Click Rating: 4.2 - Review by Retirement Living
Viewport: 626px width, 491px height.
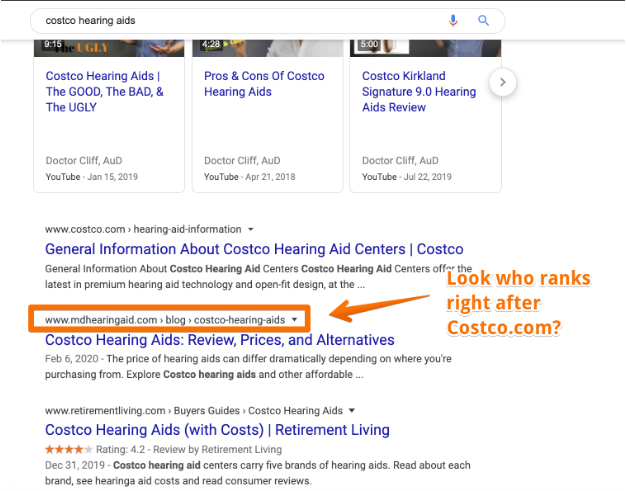coord(189,449)
